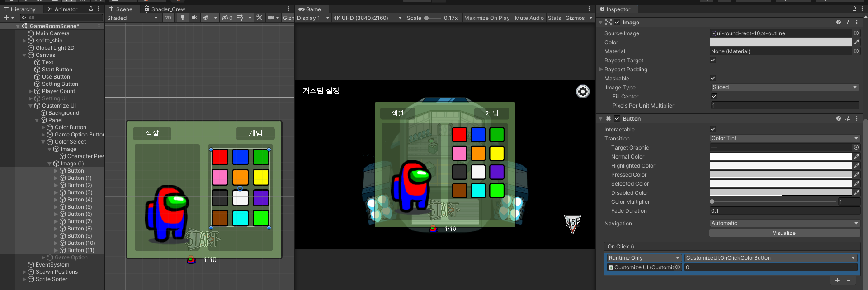Toggle Image component enabled checkbox
Image resolution: width=868 pixels, height=290 pixels.
(617, 22)
